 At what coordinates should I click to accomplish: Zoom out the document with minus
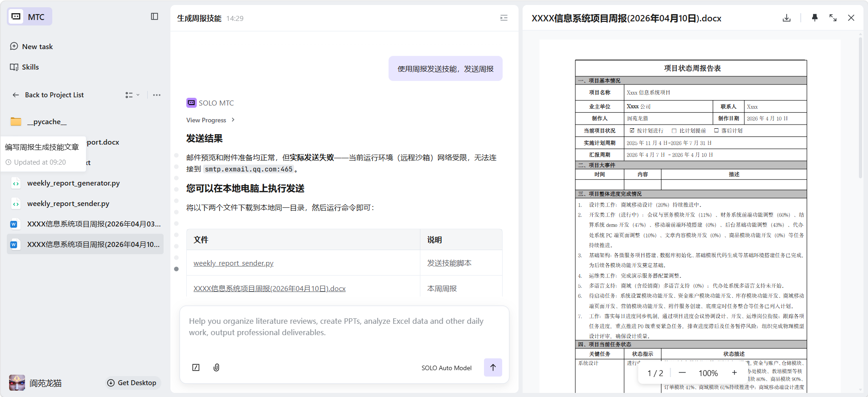(682, 373)
